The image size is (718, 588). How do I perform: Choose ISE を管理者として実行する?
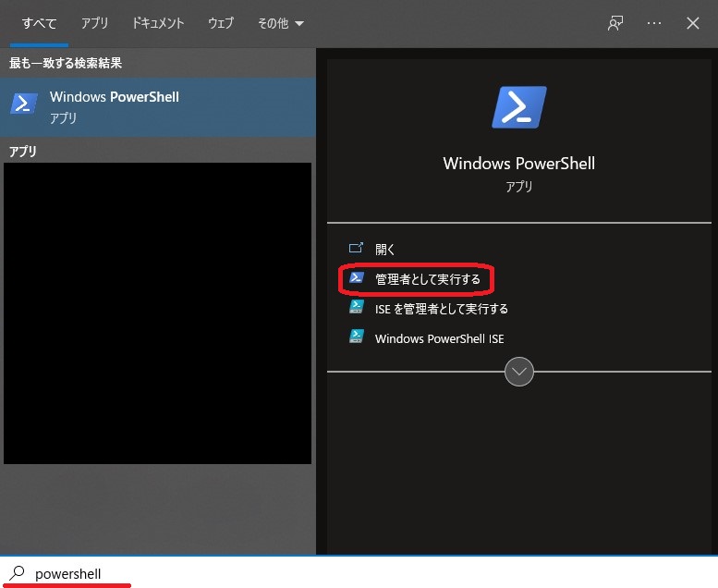pos(442,309)
